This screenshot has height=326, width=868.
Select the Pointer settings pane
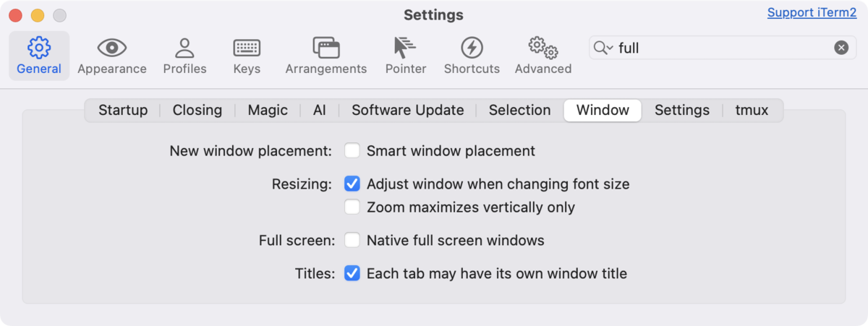tap(406, 56)
